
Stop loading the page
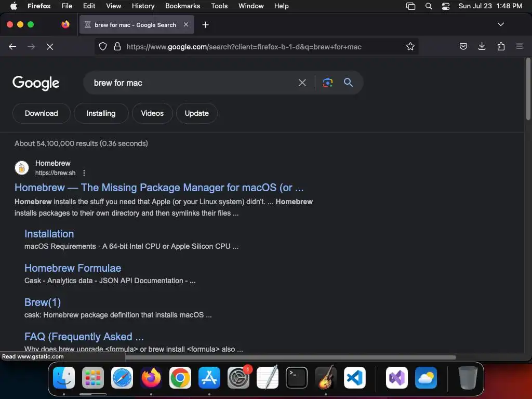point(50,46)
